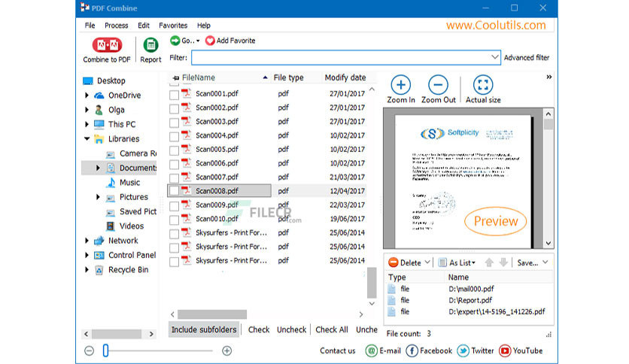629x364 pixels.
Task: Click the green Go arrow icon
Action: point(175,41)
